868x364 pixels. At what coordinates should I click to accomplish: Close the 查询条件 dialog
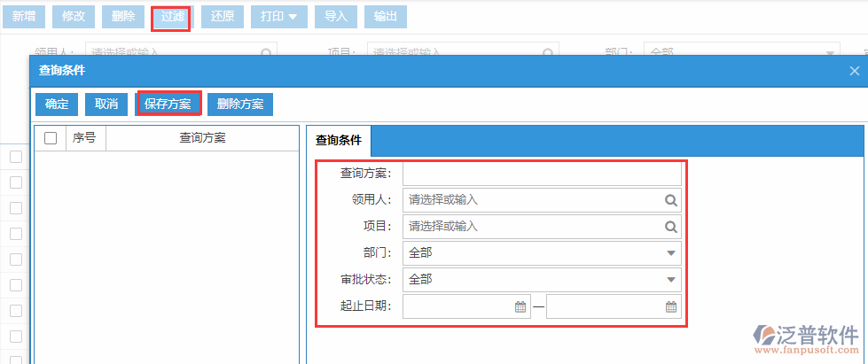[854, 70]
